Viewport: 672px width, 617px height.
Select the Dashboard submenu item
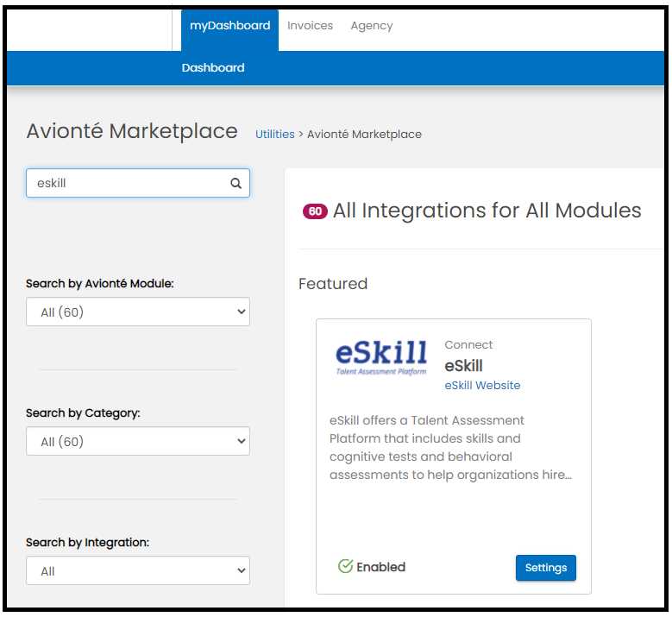213,68
